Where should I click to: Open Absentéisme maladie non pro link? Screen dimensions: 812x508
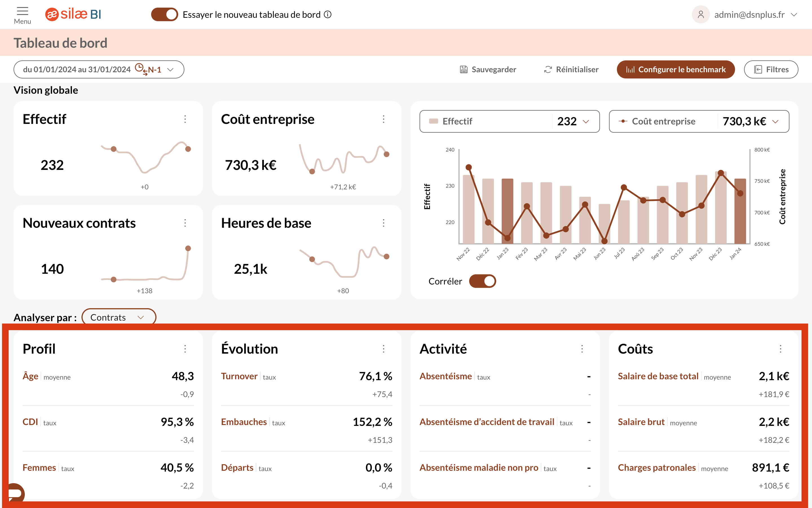pyautogui.click(x=479, y=467)
